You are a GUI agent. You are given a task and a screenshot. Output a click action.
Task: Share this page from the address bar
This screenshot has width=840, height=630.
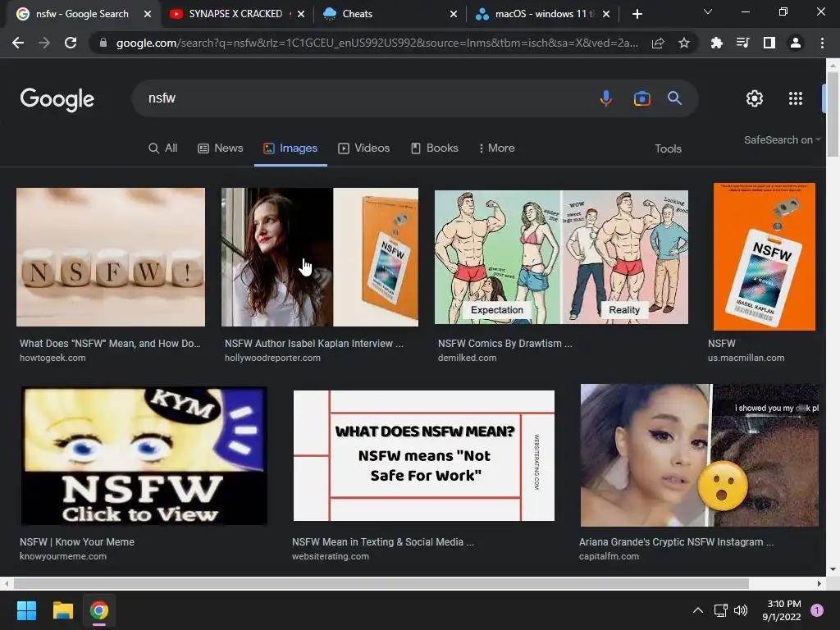click(658, 43)
